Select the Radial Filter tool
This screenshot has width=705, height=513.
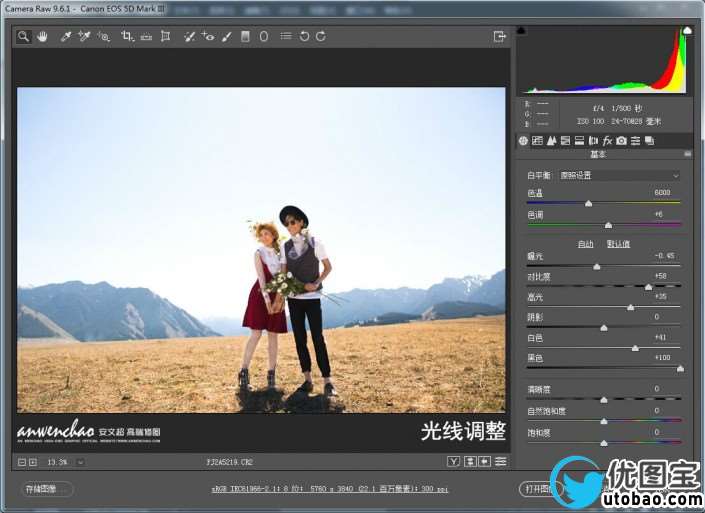tap(264, 37)
